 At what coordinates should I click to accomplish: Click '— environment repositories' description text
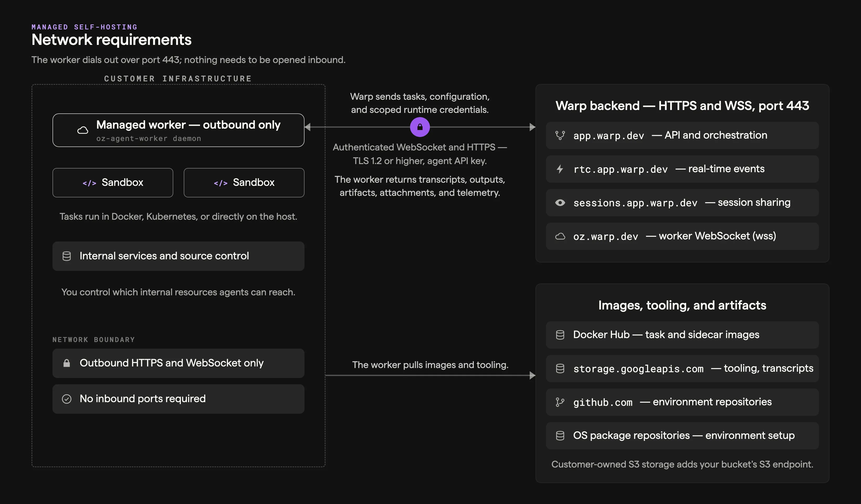click(706, 402)
